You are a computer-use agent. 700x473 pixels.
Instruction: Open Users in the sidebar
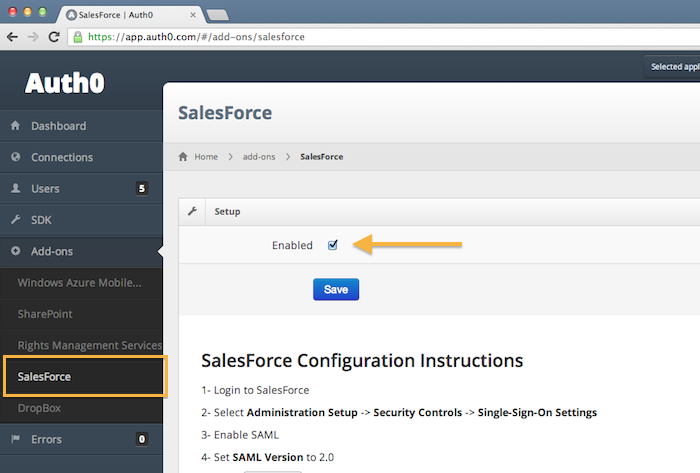(81, 188)
